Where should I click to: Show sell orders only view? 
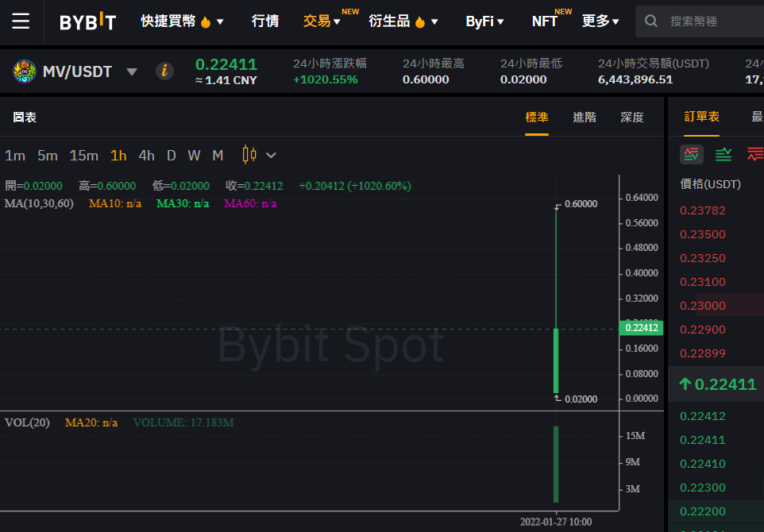(756, 154)
